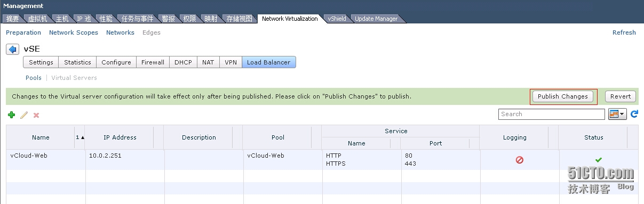Open the column chooser grid dropdown
The height and width of the screenshot is (204, 644).
pyautogui.click(x=617, y=114)
